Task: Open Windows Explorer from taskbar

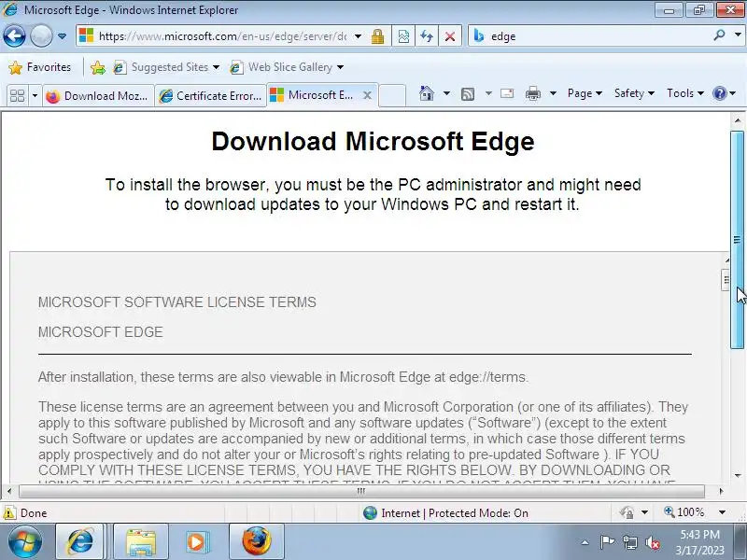Action: 141,541
